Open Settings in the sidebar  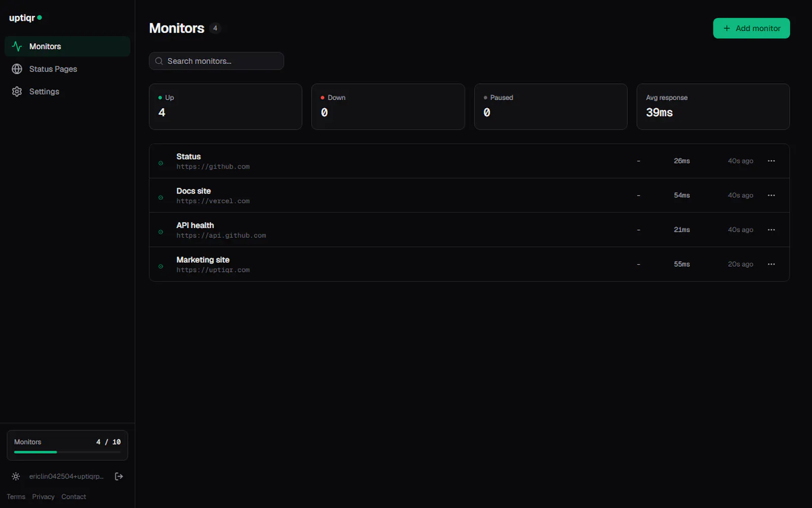(x=67, y=91)
